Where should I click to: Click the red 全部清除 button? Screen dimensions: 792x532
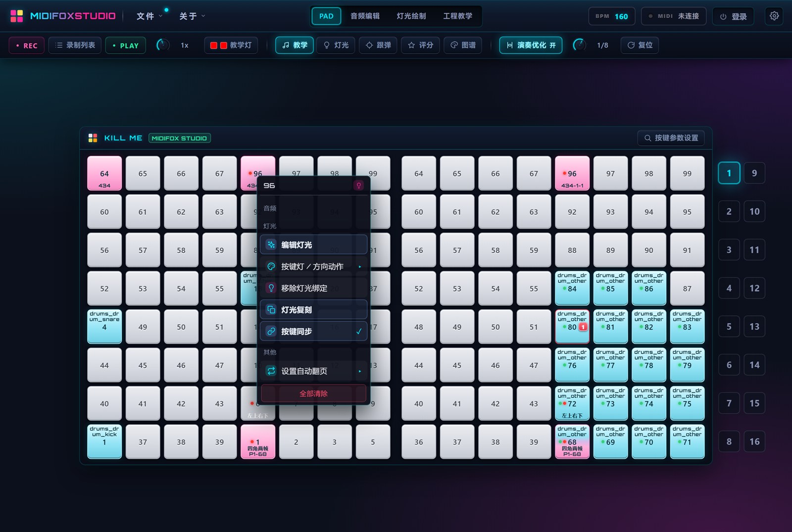[x=314, y=393]
